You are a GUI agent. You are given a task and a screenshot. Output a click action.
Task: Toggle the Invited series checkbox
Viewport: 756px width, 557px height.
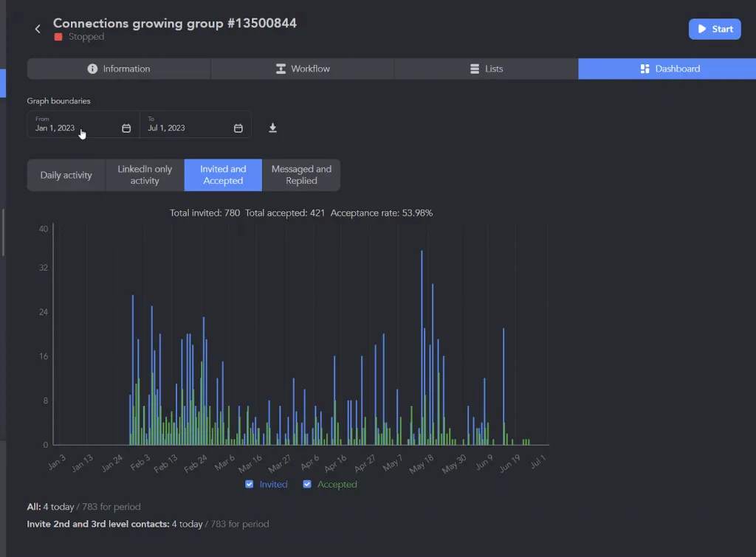pyautogui.click(x=250, y=484)
